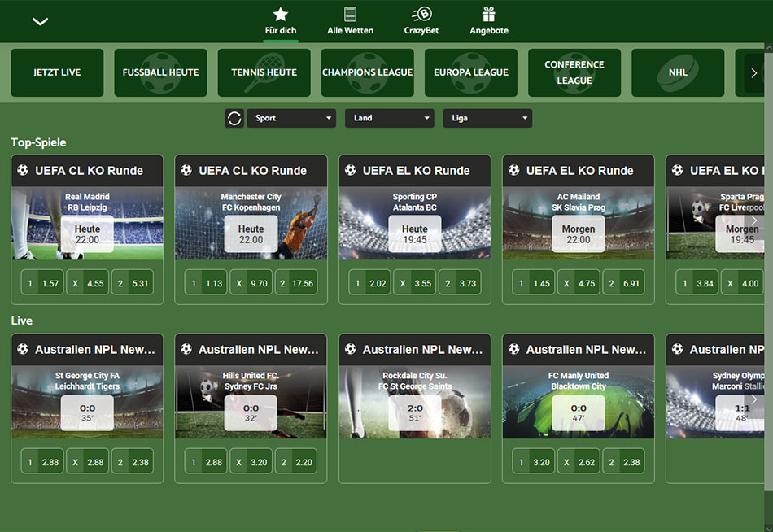Screen dimensions: 773x532
Task: Bet on draw at 3.20 for Hills United match
Action: coord(251,463)
